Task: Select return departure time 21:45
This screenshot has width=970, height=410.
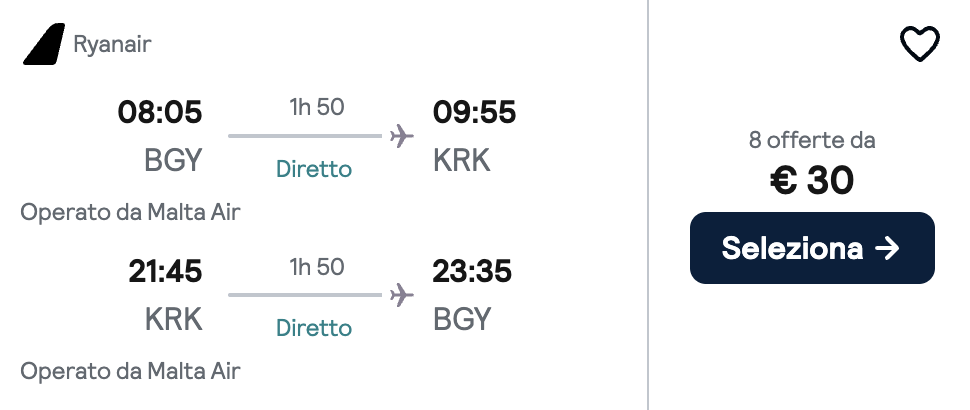Action: point(165,272)
